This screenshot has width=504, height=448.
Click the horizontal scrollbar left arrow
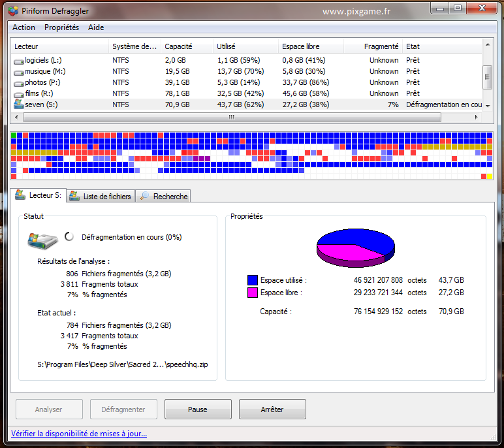coord(17,118)
